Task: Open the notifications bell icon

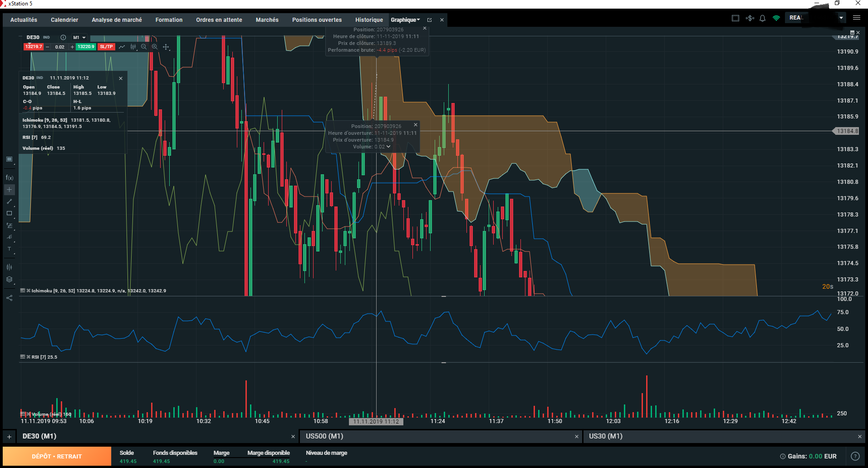Action: tap(762, 18)
